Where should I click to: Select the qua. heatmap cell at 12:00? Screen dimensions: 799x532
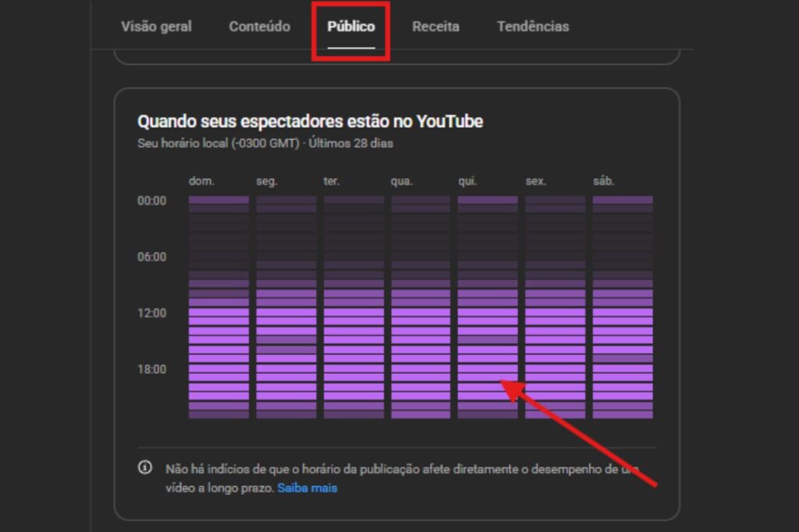pyautogui.click(x=421, y=313)
